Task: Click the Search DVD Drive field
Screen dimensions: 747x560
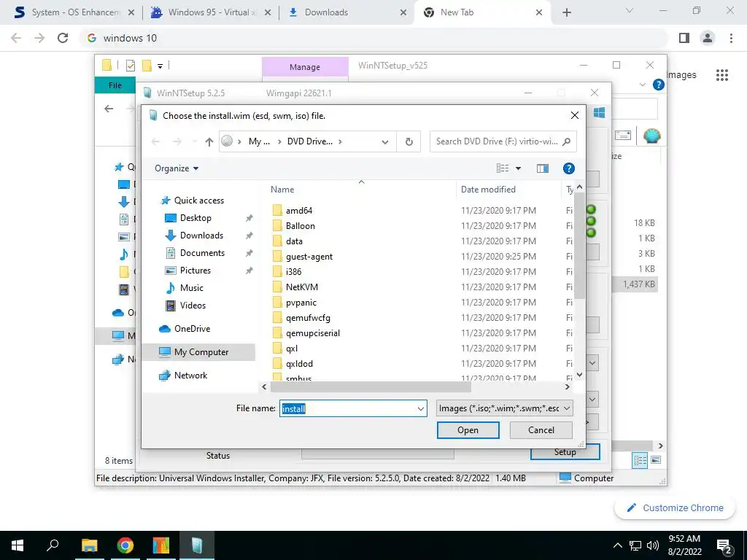Action: pyautogui.click(x=503, y=141)
